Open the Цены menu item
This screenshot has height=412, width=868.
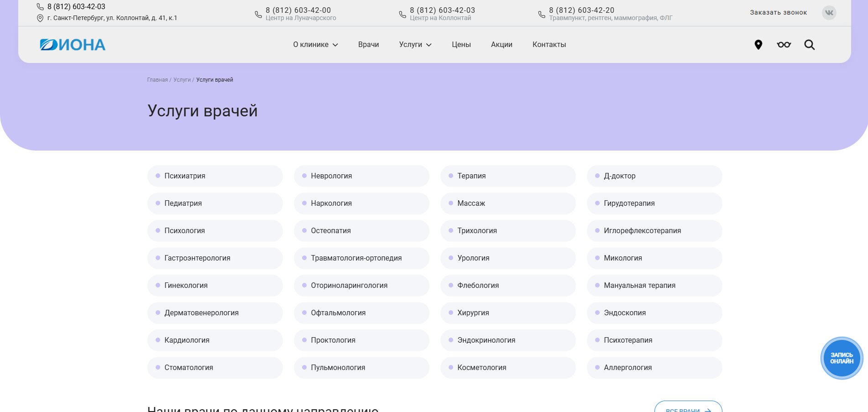[x=461, y=45]
